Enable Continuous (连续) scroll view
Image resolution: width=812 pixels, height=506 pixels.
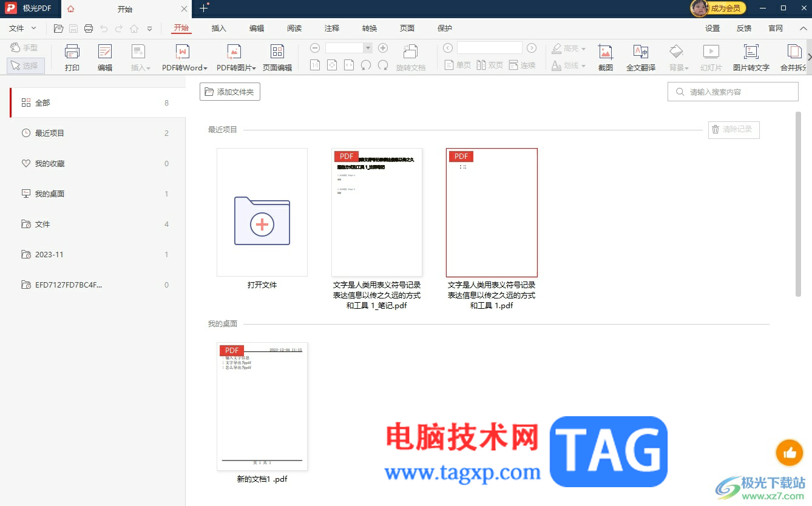point(522,65)
